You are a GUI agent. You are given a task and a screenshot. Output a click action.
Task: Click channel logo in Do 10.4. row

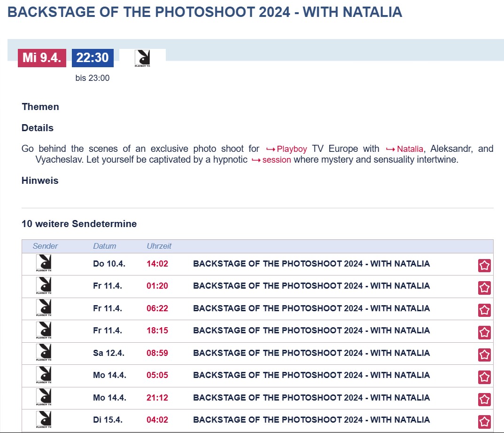(x=44, y=263)
